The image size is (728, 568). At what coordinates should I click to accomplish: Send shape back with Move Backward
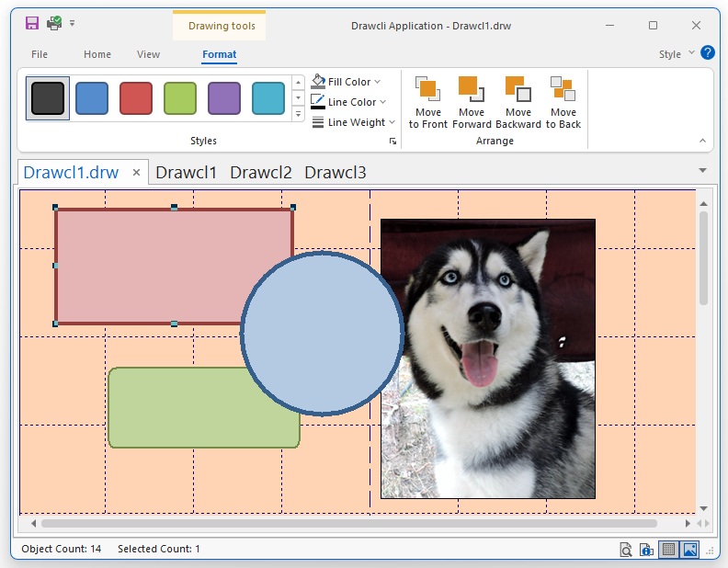pyautogui.click(x=518, y=102)
